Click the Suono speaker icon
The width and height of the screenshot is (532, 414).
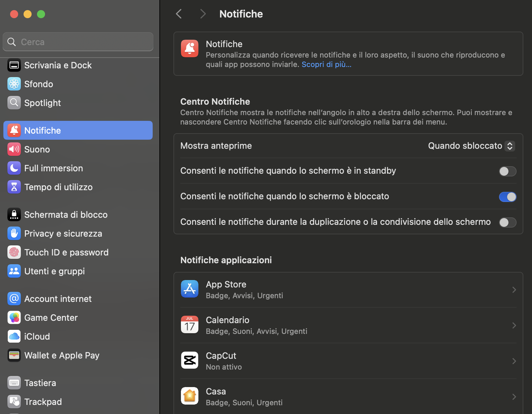[14, 149]
